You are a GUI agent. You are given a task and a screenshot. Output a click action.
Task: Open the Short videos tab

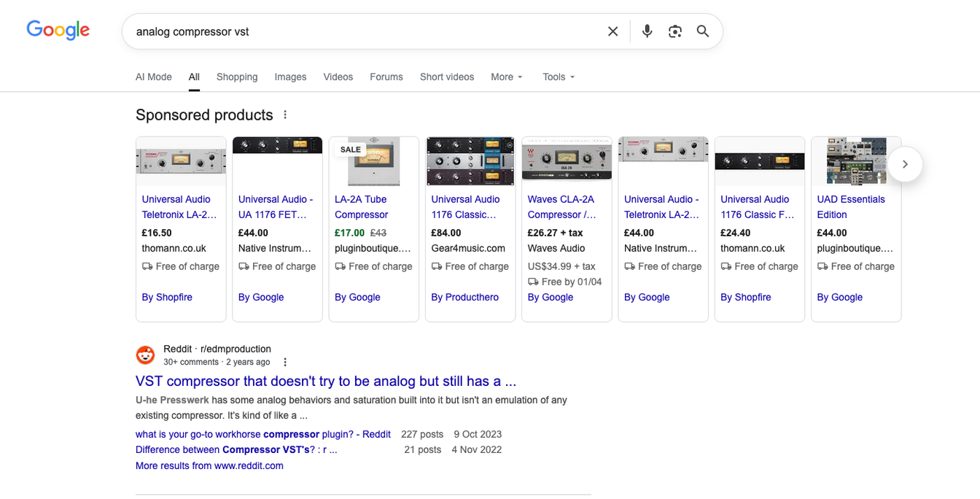[x=447, y=77]
